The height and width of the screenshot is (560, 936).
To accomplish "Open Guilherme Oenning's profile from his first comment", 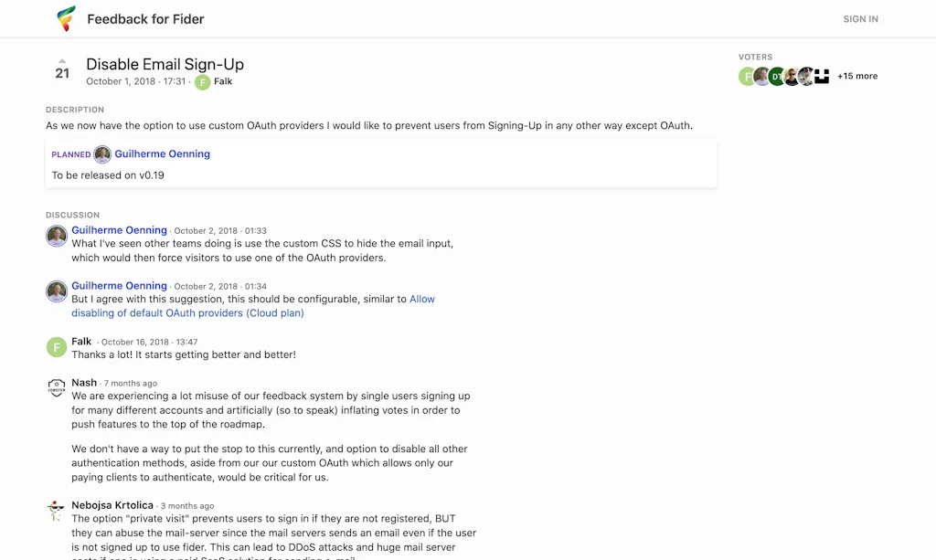I will tap(119, 229).
